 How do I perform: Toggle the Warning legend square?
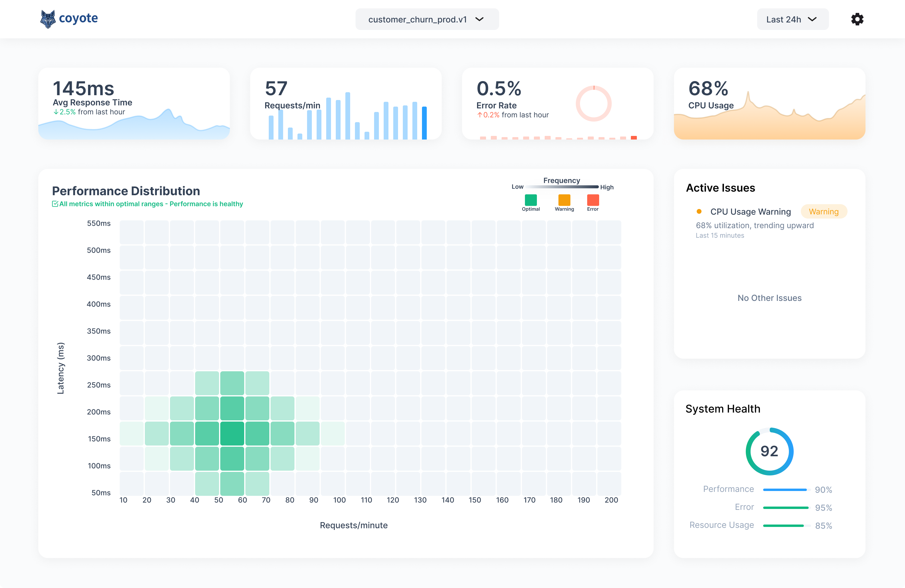(x=564, y=199)
